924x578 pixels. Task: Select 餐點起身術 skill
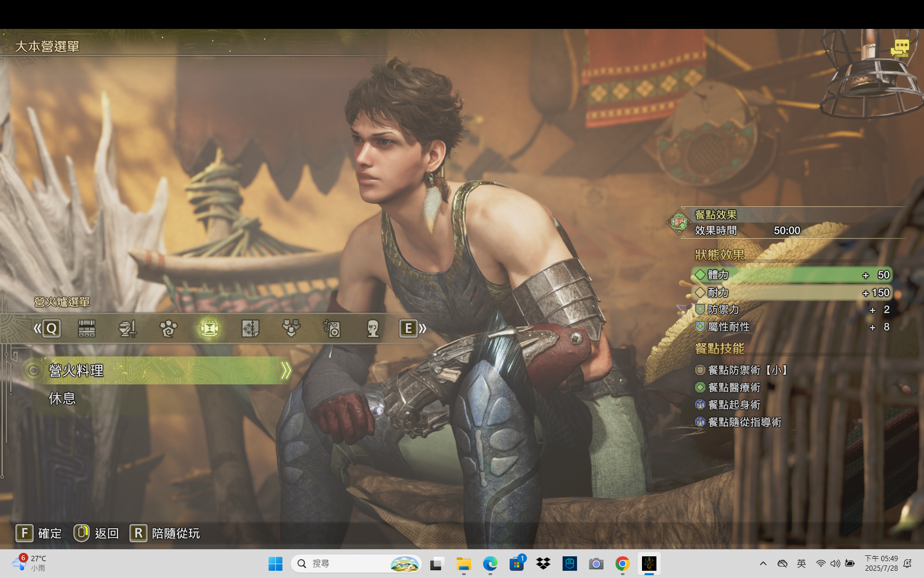point(728,405)
